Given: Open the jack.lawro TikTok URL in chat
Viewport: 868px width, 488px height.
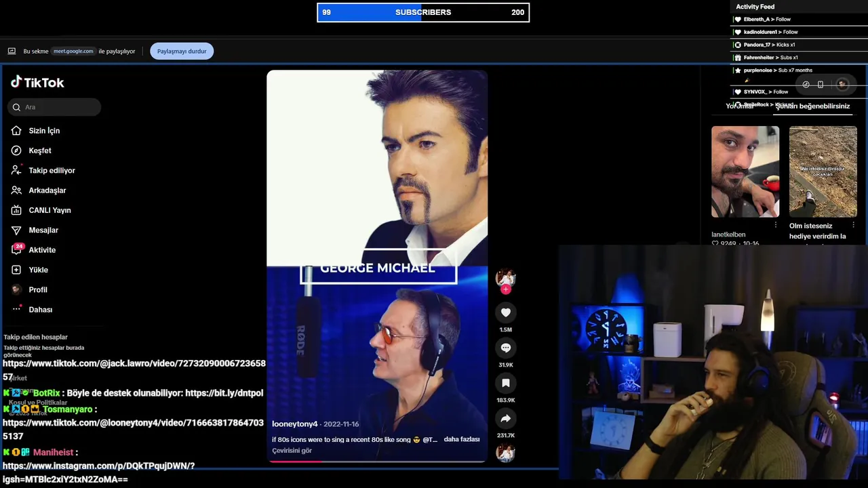Looking at the screenshot, I should click(x=134, y=370).
